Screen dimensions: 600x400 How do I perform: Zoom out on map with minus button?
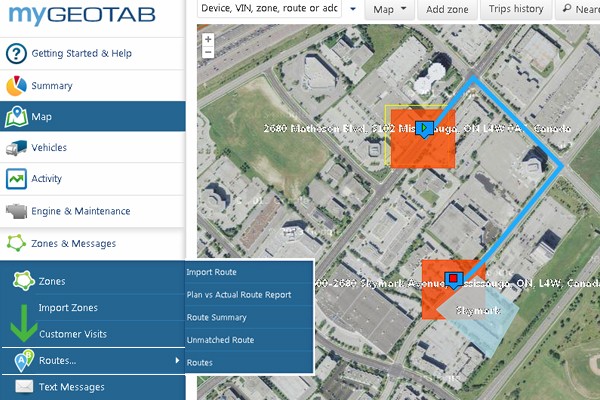[x=208, y=54]
